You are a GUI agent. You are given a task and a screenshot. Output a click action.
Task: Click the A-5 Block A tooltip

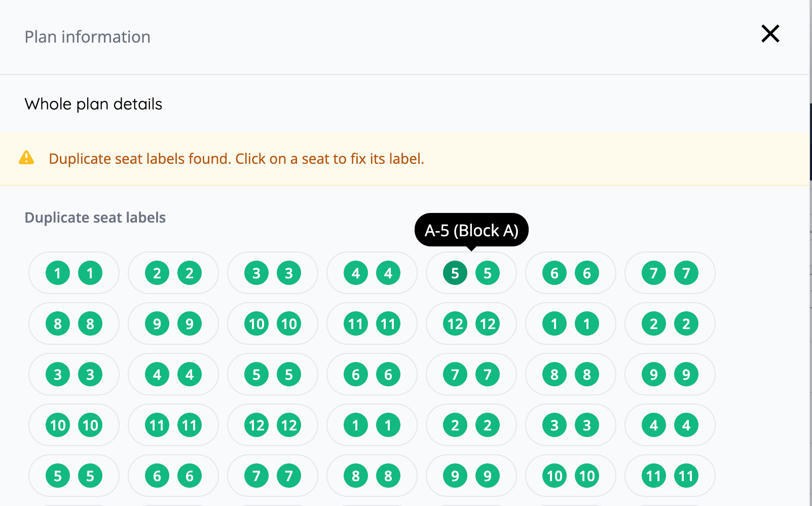[471, 230]
